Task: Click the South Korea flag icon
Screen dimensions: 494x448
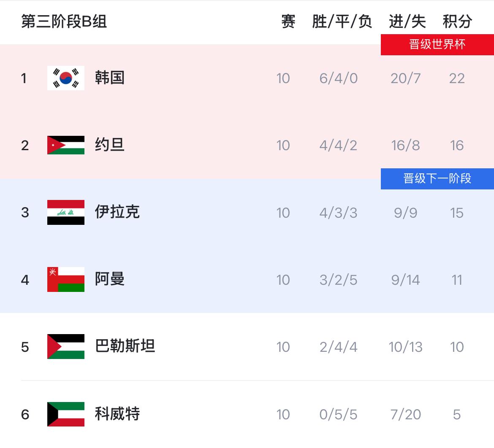Action: [x=66, y=78]
